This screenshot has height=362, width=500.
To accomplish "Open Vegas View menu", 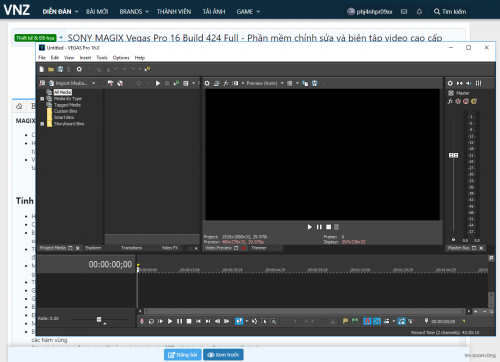I will click(x=69, y=58).
